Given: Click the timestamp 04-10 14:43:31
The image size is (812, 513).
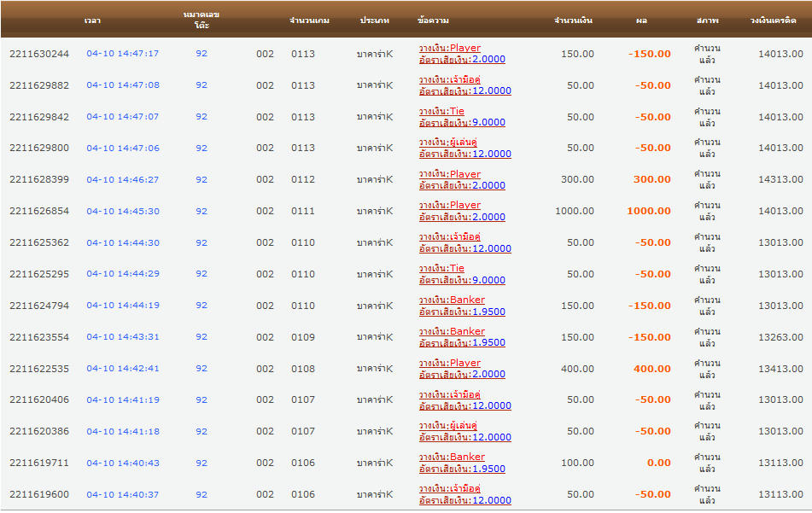Looking at the screenshot, I should [x=122, y=337].
